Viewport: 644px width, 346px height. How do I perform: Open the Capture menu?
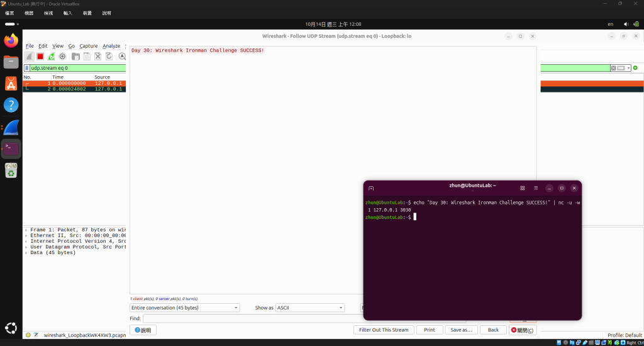click(x=88, y=46)
